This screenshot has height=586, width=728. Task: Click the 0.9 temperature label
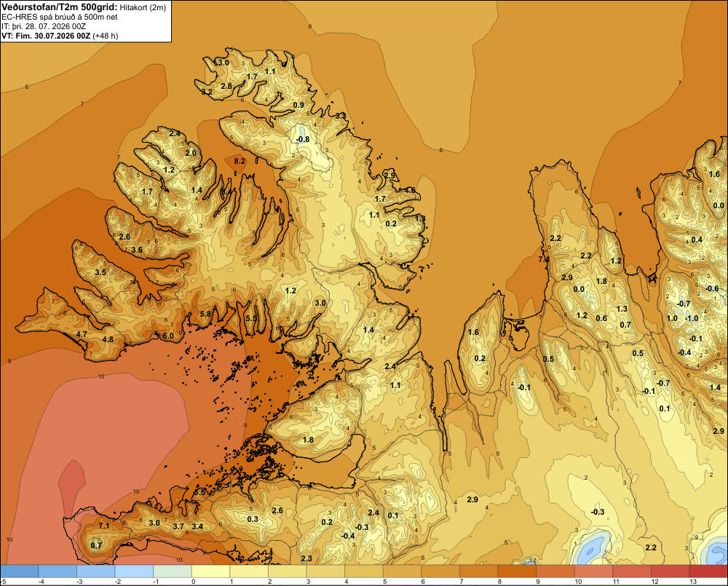pyautogui.click(x=298, y=105)
